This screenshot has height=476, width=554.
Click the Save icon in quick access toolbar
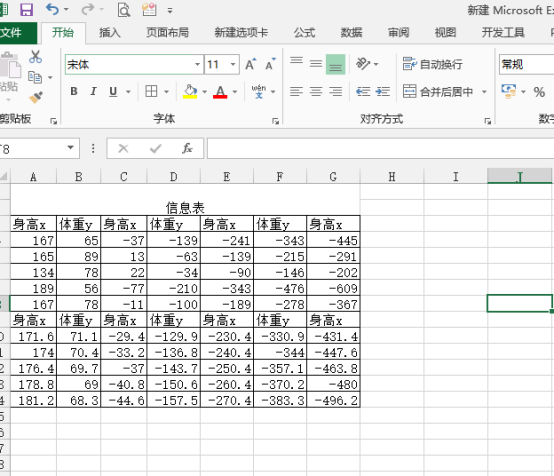[26, 10]
